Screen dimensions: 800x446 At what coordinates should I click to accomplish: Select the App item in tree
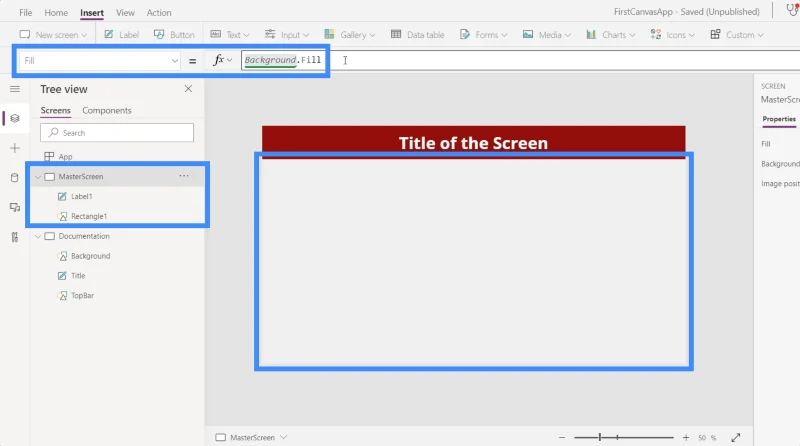click(x=65, y=157)
